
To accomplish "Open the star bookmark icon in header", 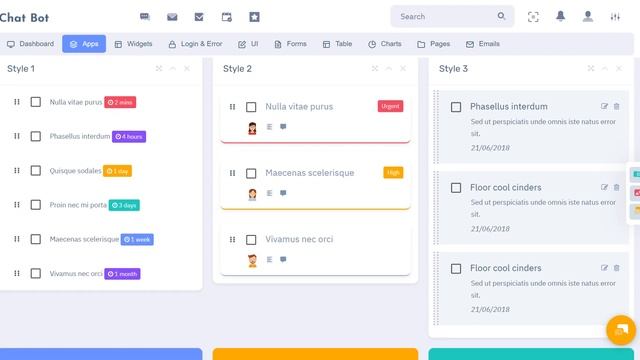I will (x=254, y=17).
